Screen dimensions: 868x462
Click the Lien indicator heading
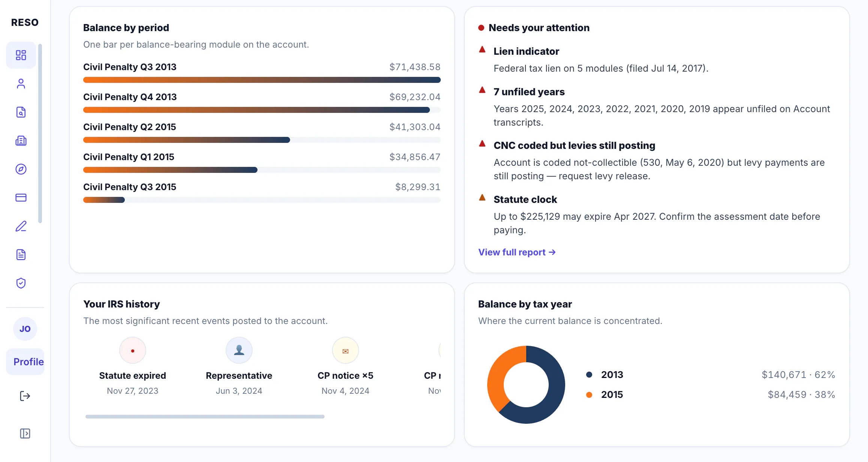(x=526, y=51)
